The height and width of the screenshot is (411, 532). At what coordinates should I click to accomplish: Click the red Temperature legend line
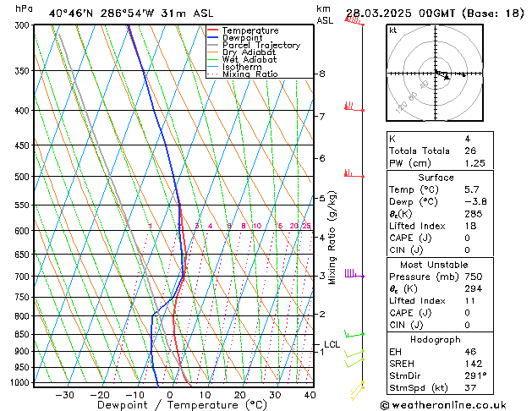pos(212,30)
